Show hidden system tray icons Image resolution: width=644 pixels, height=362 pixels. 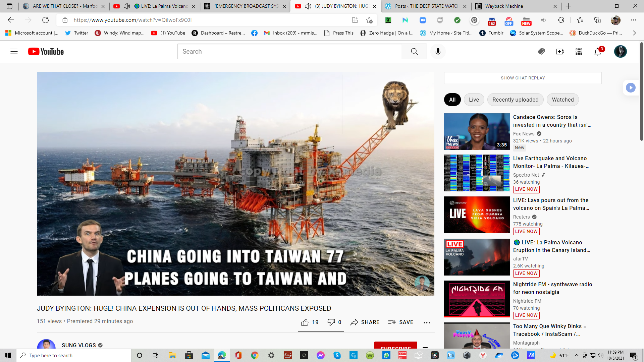(576, 355)
